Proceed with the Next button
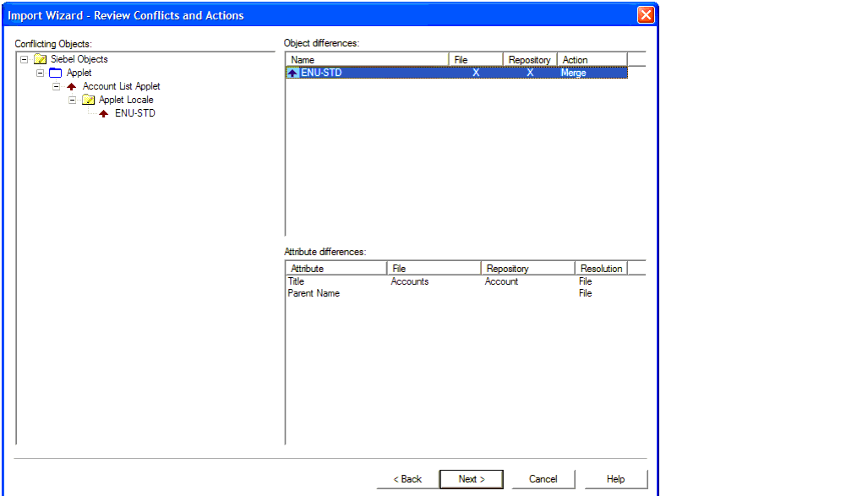The height and width of the screenshot is (496, 868). click(472, 479)
